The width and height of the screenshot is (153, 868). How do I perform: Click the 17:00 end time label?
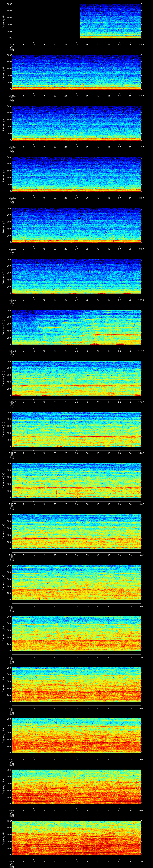(x=141, y=657)
